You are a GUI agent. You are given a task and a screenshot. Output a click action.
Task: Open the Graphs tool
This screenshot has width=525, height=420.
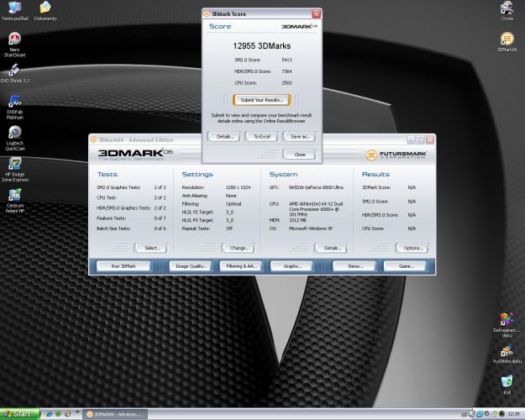[291, 266]
